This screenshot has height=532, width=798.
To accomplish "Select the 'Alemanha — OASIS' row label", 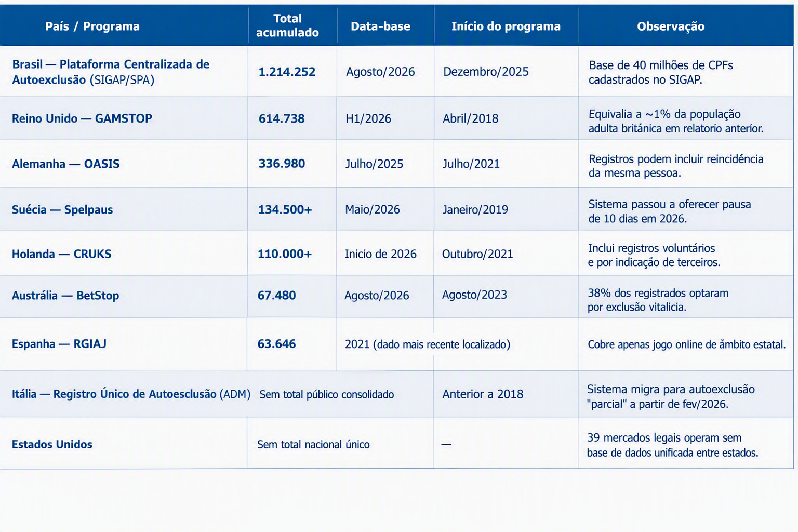I will (66, 164).
